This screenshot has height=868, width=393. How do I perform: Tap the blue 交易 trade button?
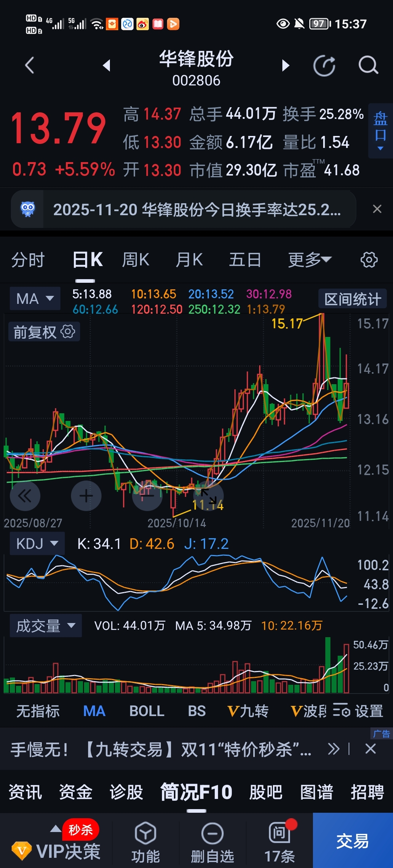[353, 840]
